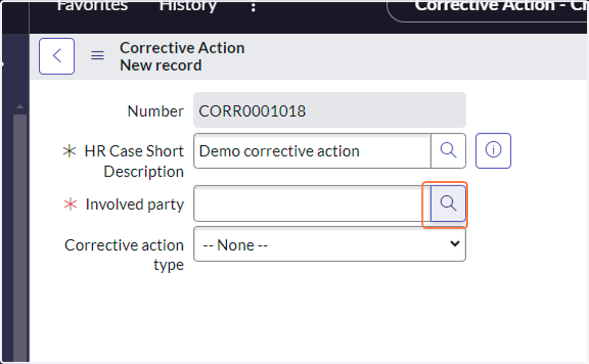Open the more options vertical dots
589x364 pixels.
(253, 7)
